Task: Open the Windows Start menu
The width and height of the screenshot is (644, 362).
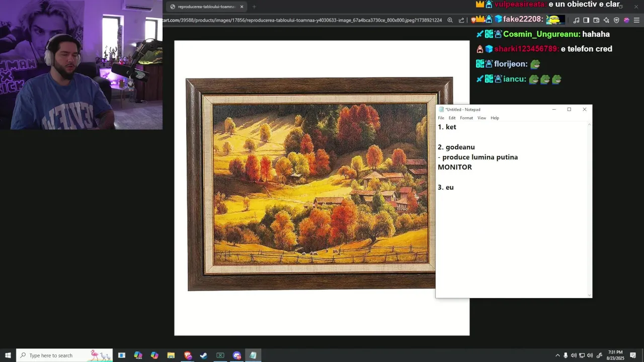Action: click(8, 355)
